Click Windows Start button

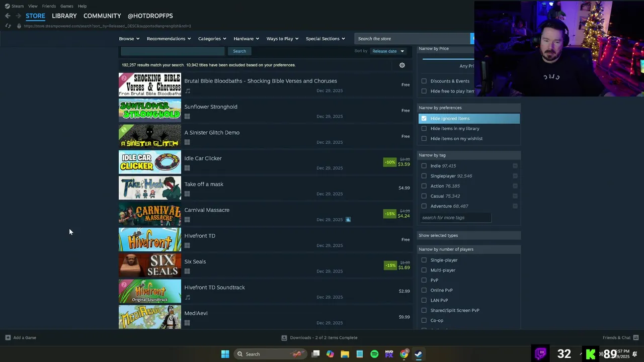tap(225, 354)
